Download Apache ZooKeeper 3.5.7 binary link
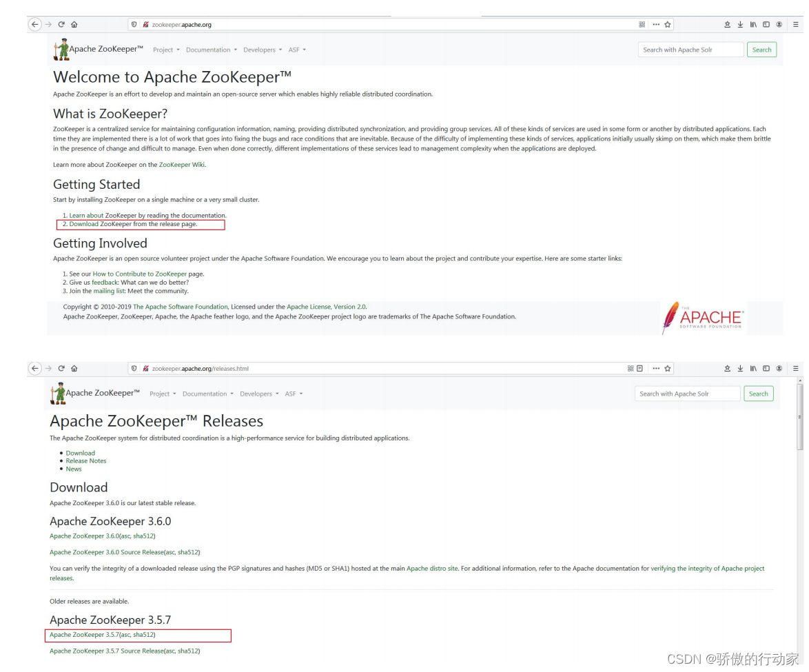Screen dimensions: 809x672 tap(84, 635)
